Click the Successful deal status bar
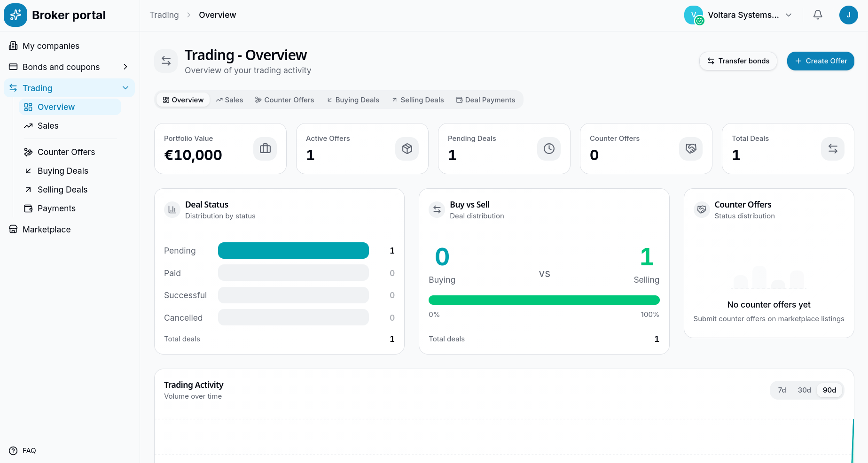The height and width of the screenshot is (463, 868). click(x=293, y=295)
